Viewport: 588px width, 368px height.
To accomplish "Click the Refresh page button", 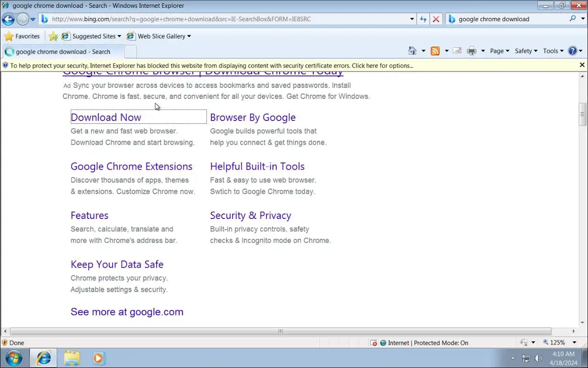I will pyautogui.click(x=423, y=19).
